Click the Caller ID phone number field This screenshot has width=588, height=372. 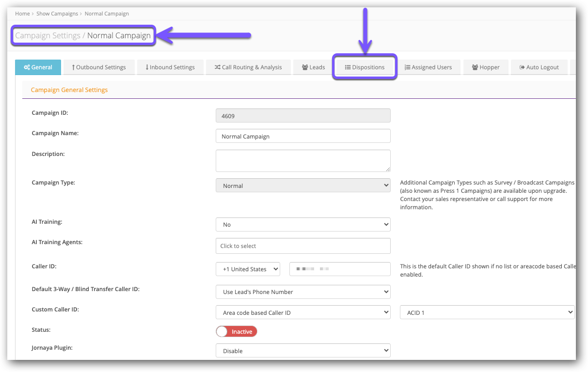click(340, 269)
